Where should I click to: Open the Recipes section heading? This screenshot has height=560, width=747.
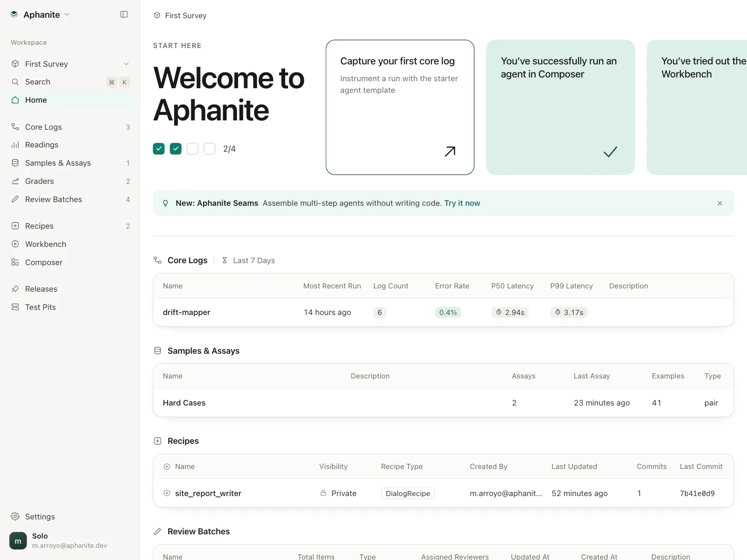183,441
